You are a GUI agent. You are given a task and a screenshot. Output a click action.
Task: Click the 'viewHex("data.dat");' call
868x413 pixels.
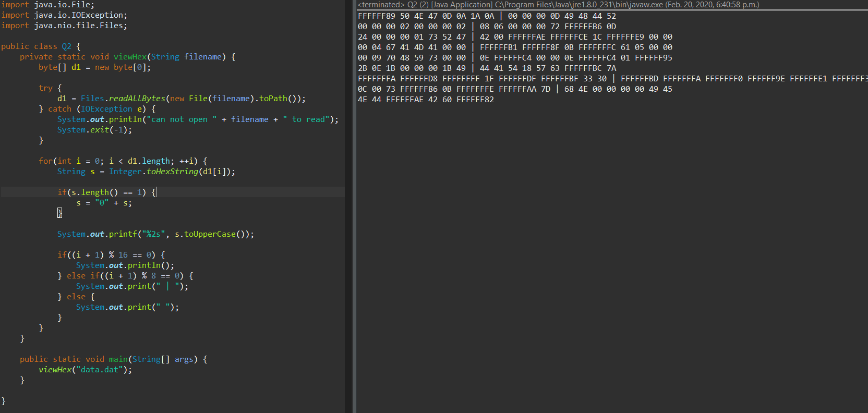(x=85, y=370)
